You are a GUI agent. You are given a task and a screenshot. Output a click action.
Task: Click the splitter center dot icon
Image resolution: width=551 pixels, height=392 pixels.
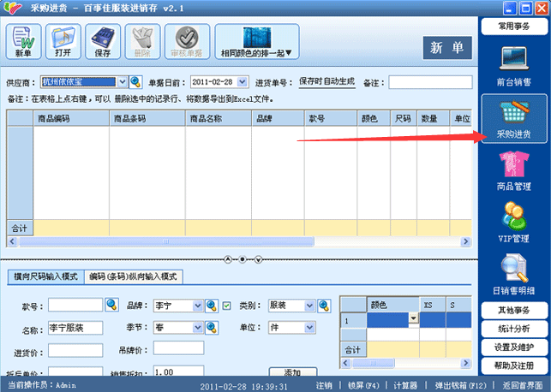coord(243,259)
